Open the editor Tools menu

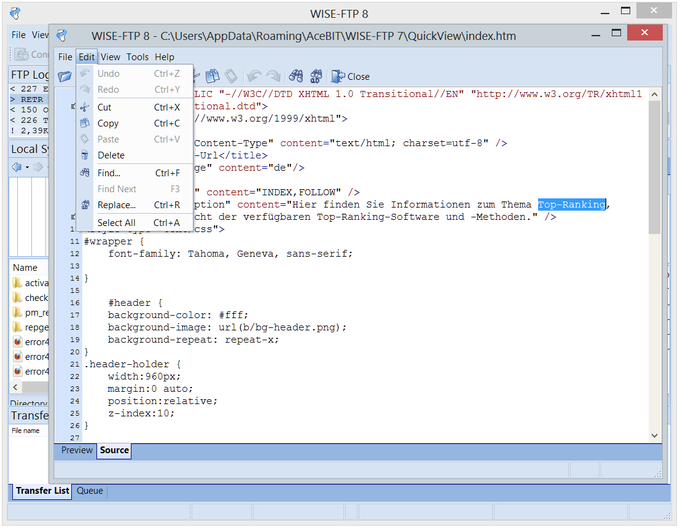[x=137, y=57]
